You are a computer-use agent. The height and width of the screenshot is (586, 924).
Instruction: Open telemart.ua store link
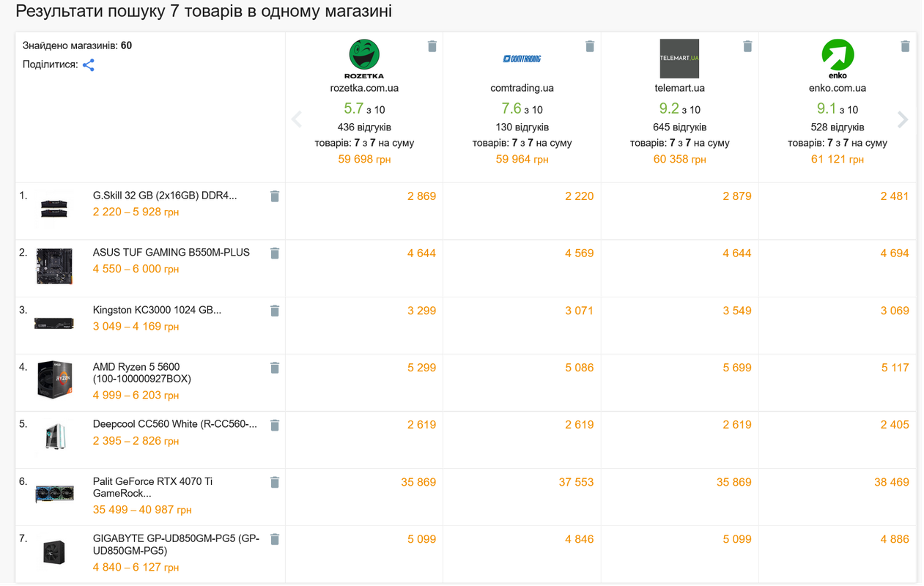(679, 88)
